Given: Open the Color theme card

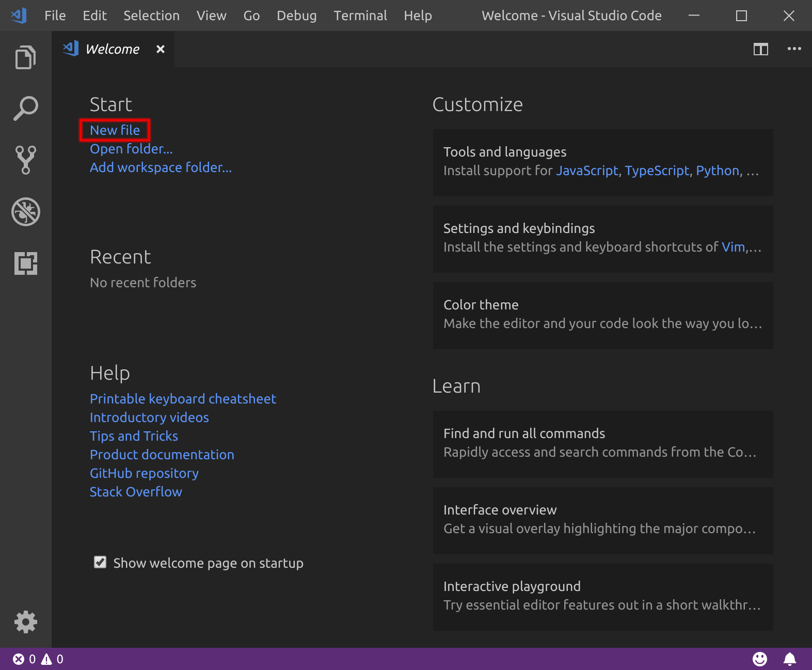Looking at the screenshot, I should pos(603,315).
